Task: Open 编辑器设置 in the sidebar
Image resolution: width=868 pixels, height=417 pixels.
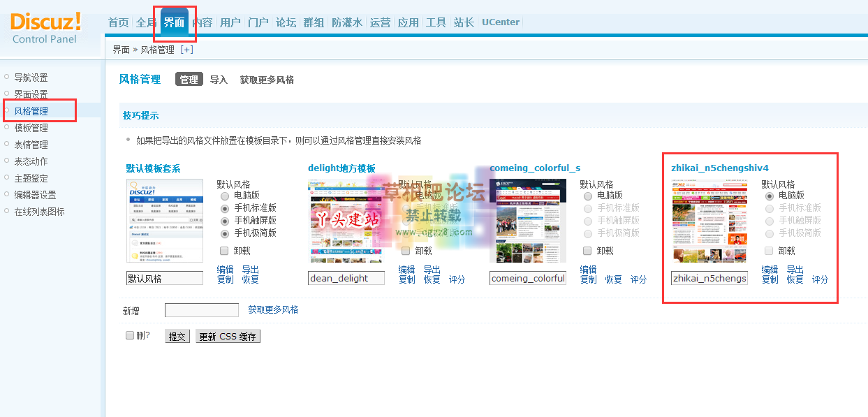Action: (35, 195)
